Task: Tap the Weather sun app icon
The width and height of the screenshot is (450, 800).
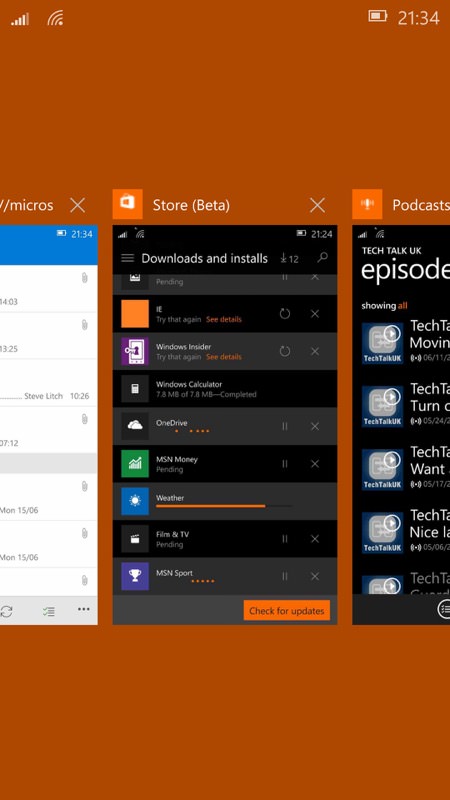Action: click(135, 501)
